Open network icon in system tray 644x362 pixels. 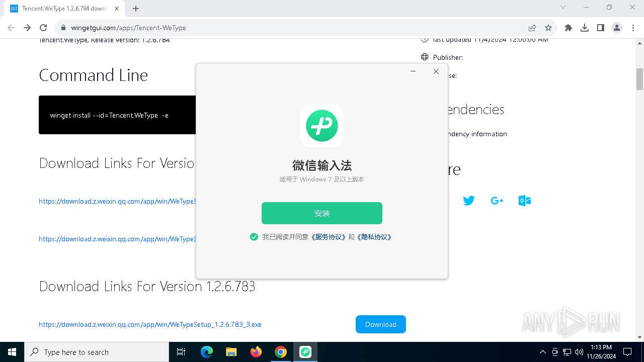coord(567,352)
